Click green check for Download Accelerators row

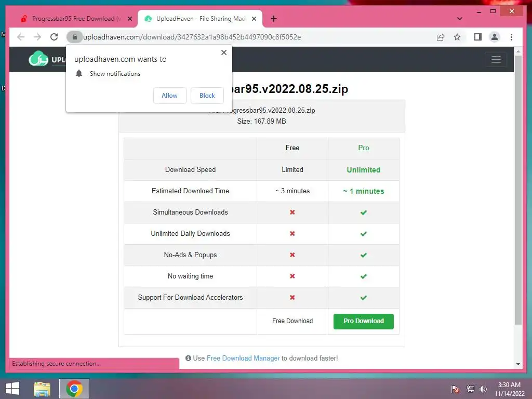point(363,298)
